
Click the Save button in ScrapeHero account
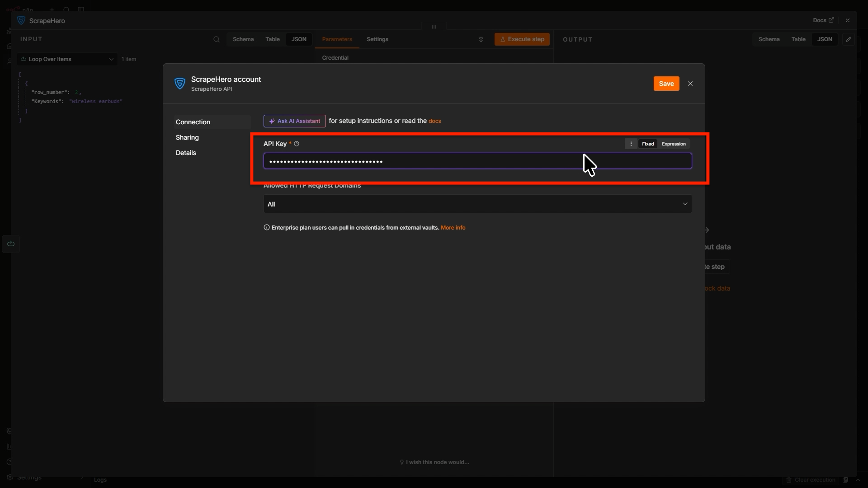pos(666,84)
